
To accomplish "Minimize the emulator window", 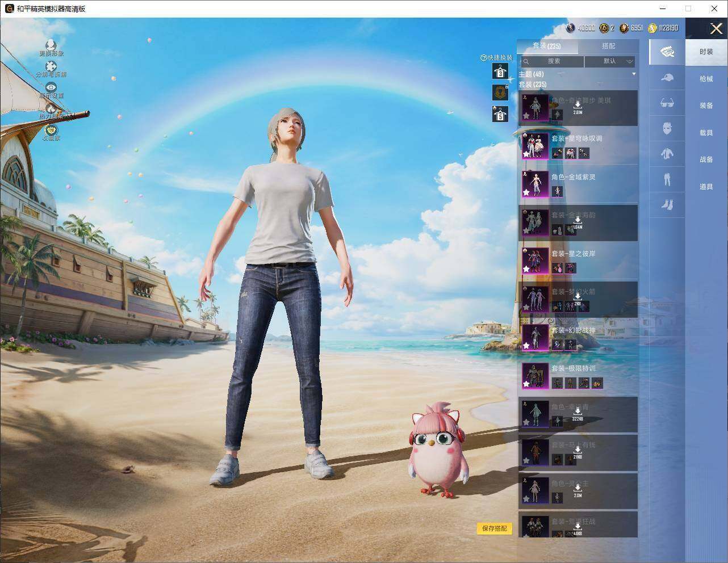I will click(662, 9).
